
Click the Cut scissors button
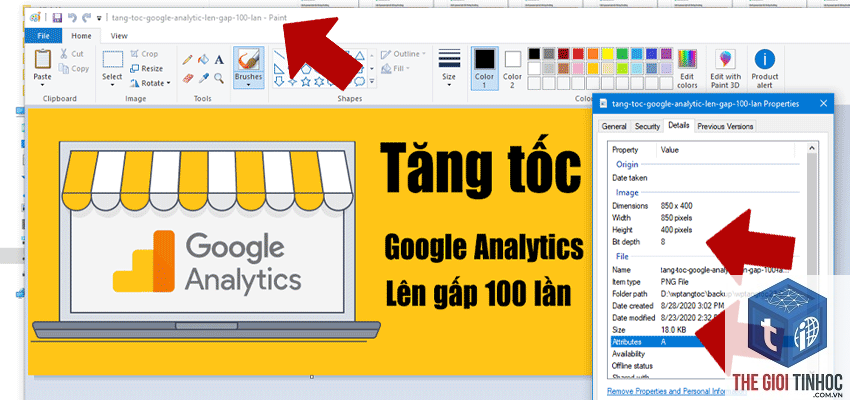click(72, 54)
